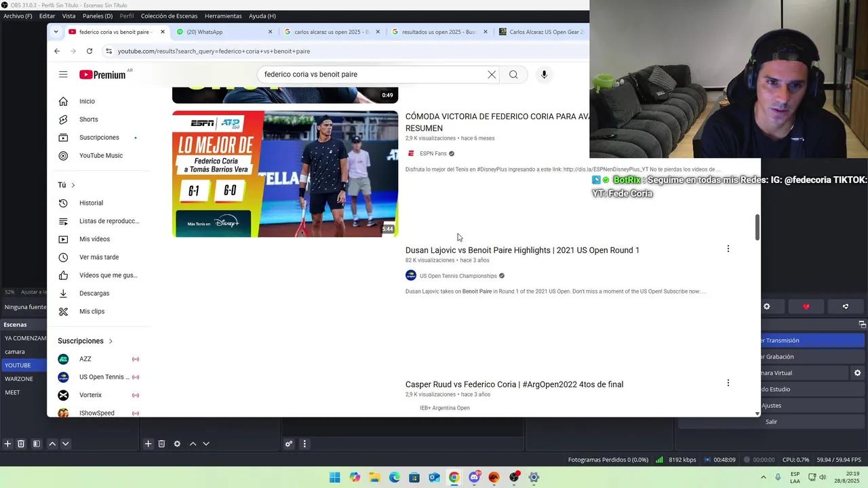Click the Transmisión button in OBS

812,340
